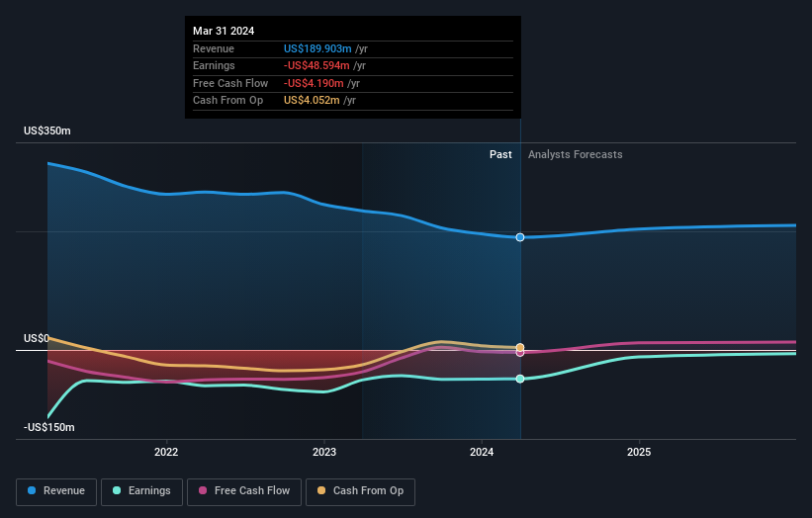Screen dimensions: 812x518
Task: Click the pink Free Cash Flow data point
Action: 520,353
